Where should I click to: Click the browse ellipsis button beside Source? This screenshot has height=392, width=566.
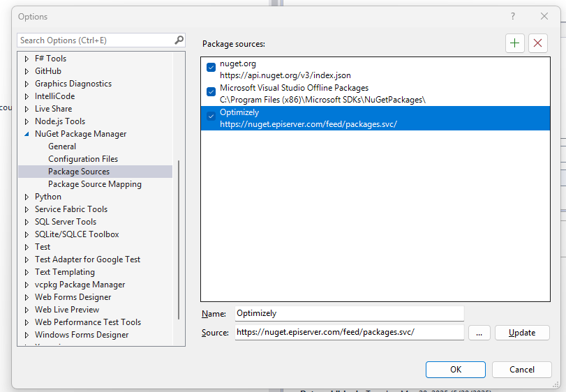[x=479, y=333]
